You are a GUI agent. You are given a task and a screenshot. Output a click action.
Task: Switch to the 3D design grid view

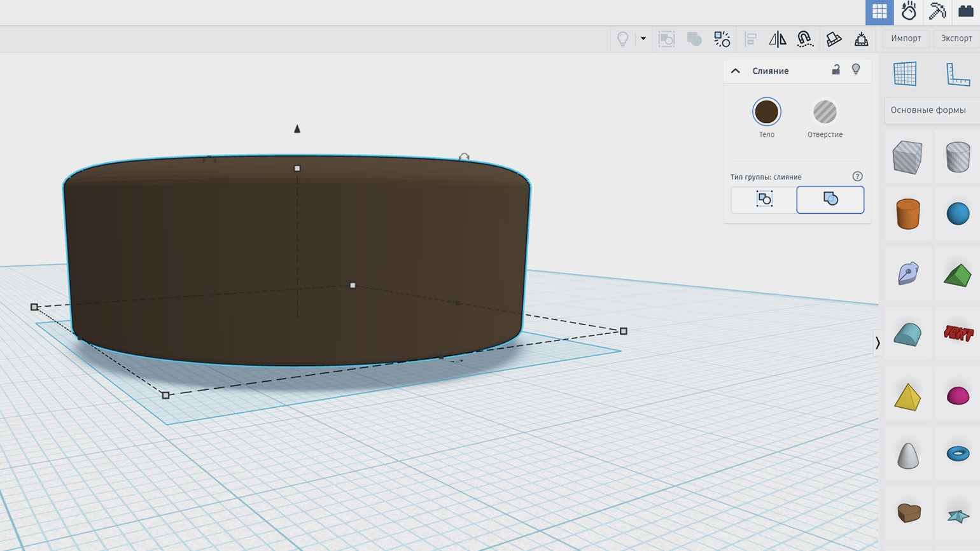point(879,11)
